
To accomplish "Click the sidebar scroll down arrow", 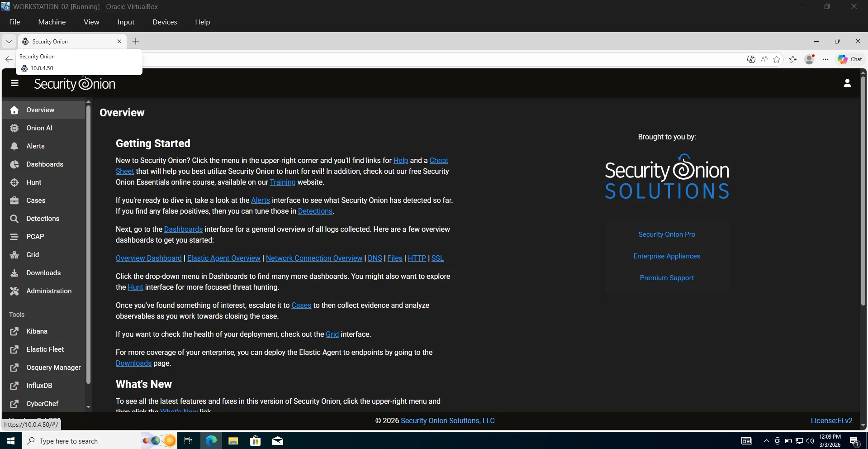I will 88,407.
